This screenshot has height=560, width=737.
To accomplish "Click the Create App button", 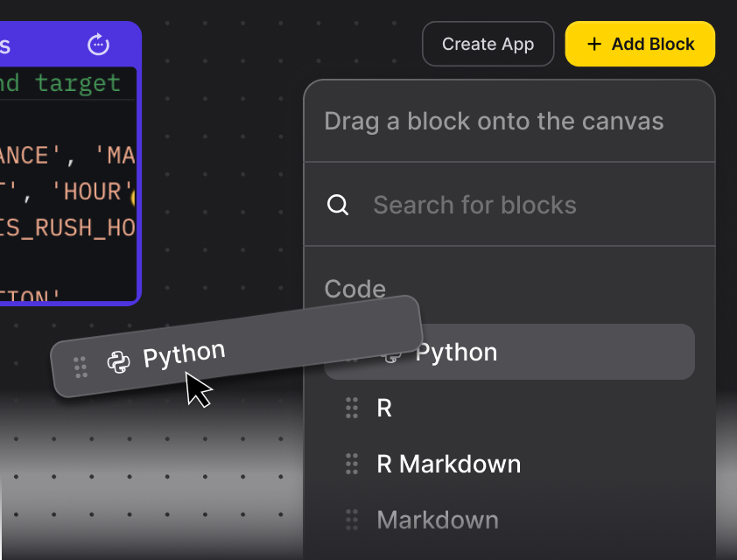I will (x=488, y=44).
